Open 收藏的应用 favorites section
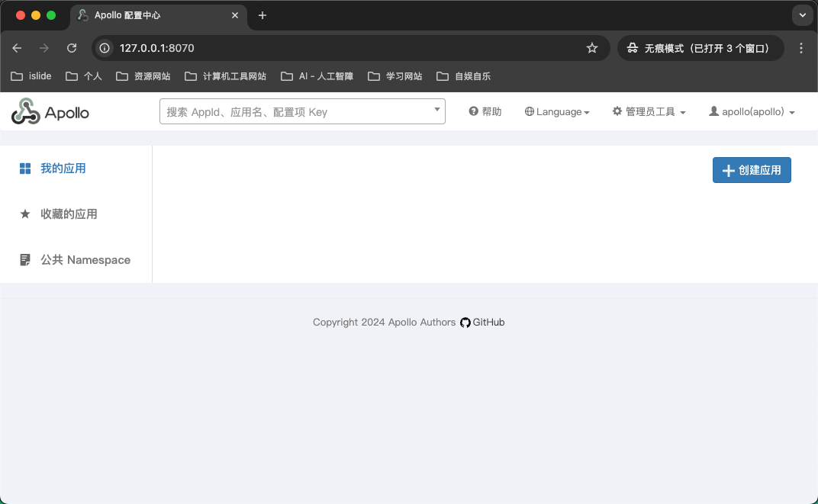Image resolution: width=818 pixels, height=504 pixels. pyautogui.click(x=69, y=214)
